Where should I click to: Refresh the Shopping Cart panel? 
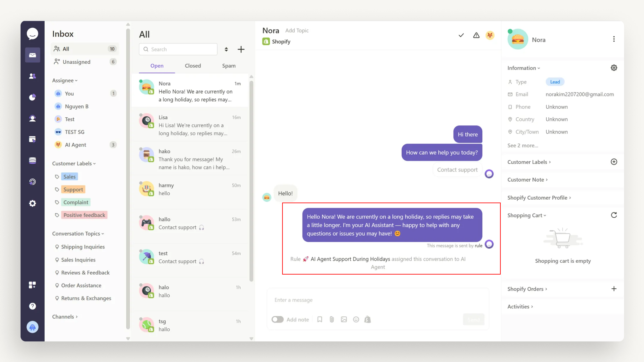tap(614, 215)
